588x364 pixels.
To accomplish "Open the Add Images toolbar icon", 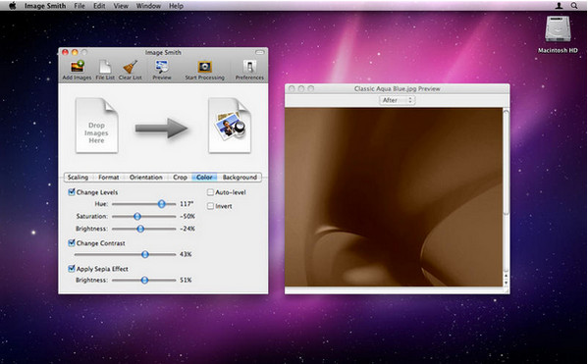I will [78, 67].
